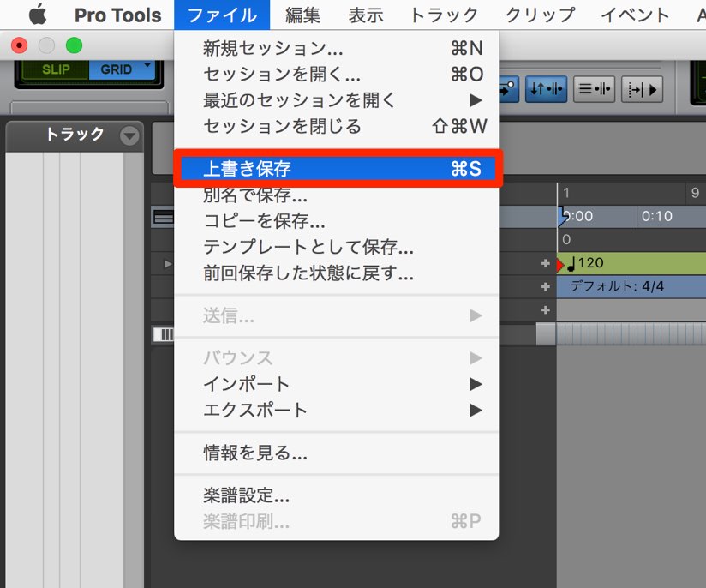Expand the インポート submenu

point(337,384)
